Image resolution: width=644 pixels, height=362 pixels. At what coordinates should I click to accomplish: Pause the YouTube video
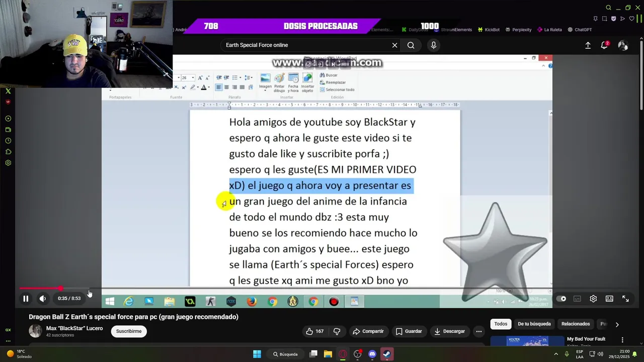click(26, 299)
